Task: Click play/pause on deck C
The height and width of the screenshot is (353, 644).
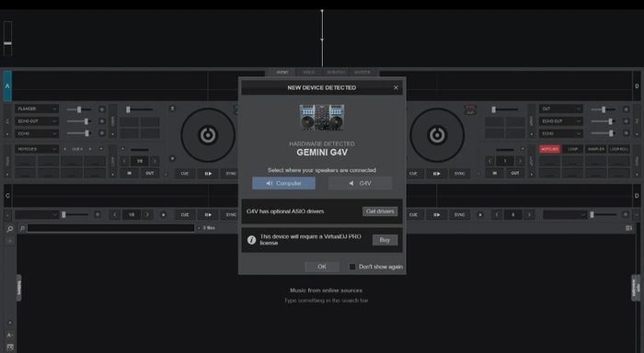Action: (208, 215)
